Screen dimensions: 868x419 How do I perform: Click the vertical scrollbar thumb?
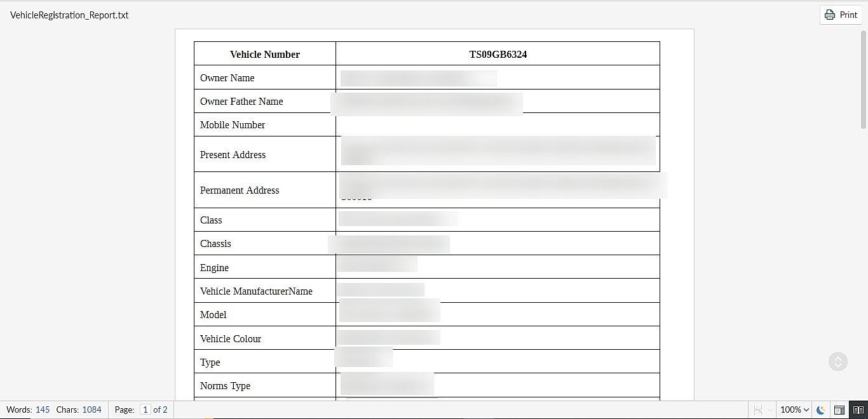tap(864, 79)
